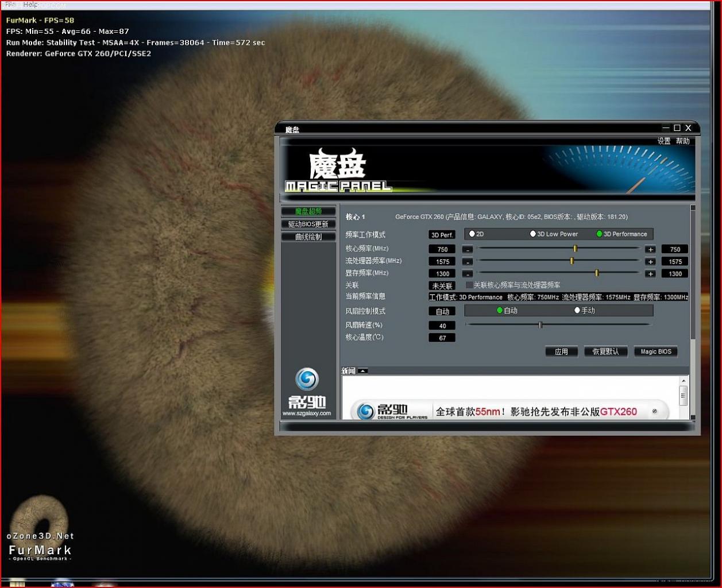722x588 pixels.
Task: Select the 魔盘超频 overclock tab
Action: [308, 211]
